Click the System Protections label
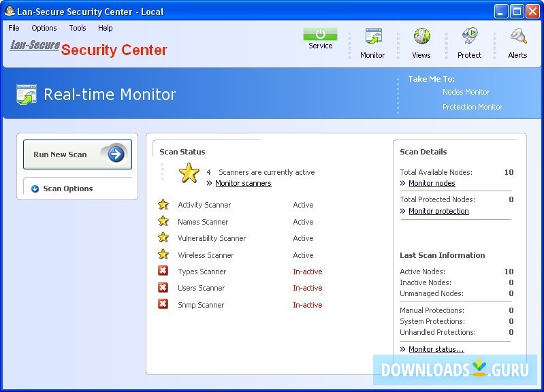The height and width of the screenshot is (392, 544). (432, 321)
